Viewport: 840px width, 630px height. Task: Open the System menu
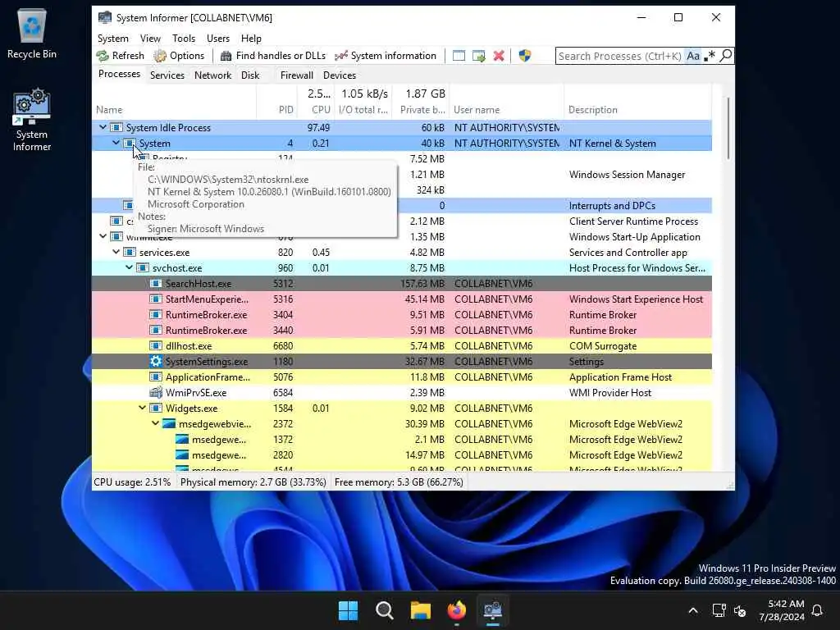pos(113,39)
